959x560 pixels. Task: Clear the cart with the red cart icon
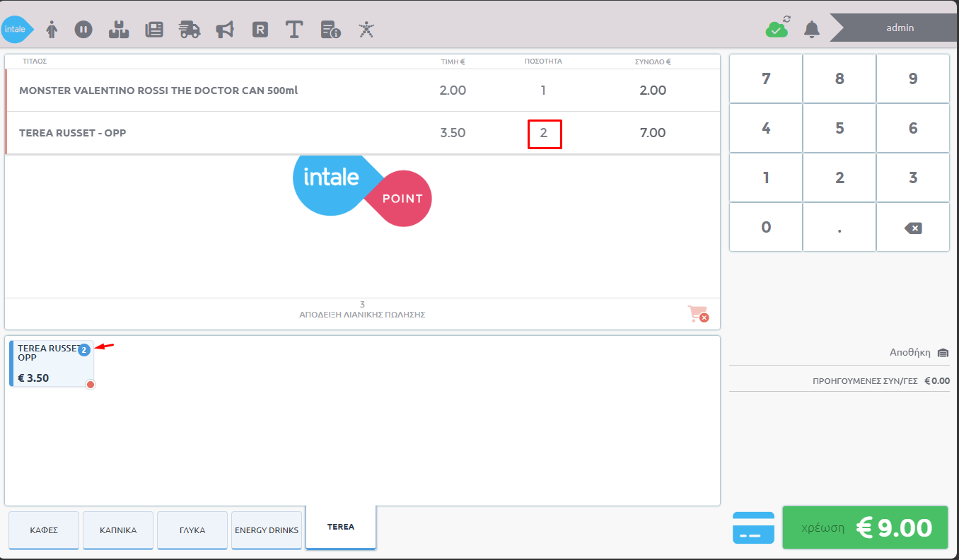(698, 314)
